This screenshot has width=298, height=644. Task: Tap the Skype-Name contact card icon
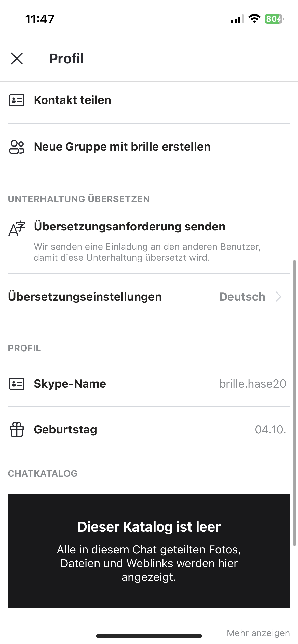pos(17,384)
